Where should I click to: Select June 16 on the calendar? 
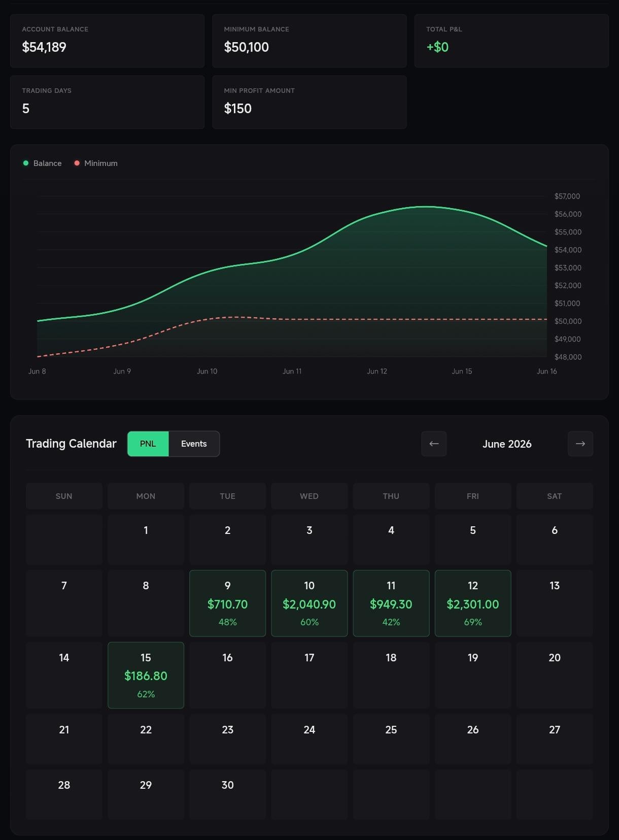[227, 675]
